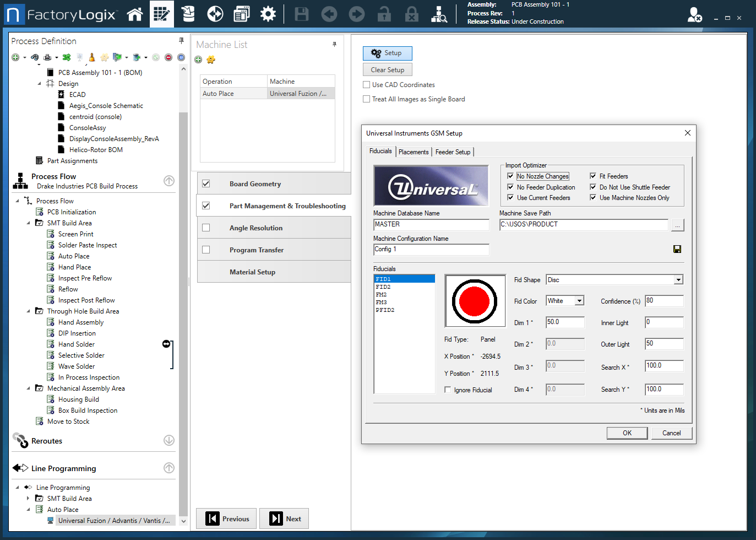Click the green plus icon in Machine List

[198, 60]
